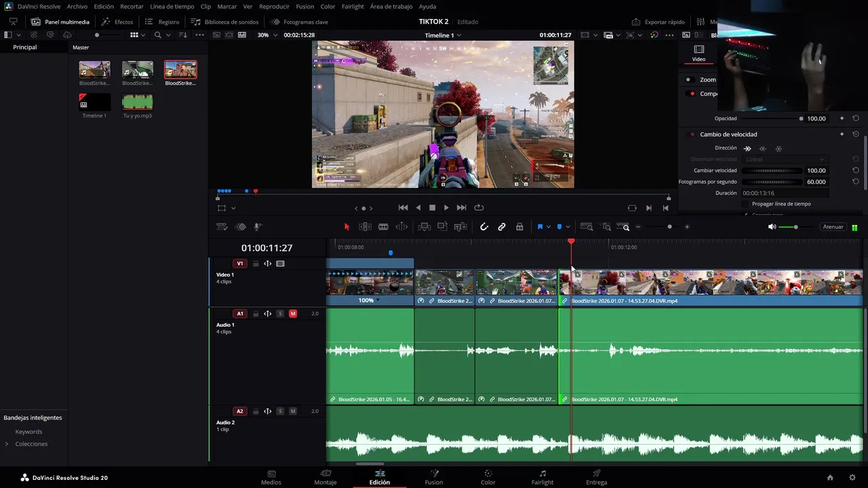
Task: Click the Atenuar dim button
Action: tap(833, 227)
